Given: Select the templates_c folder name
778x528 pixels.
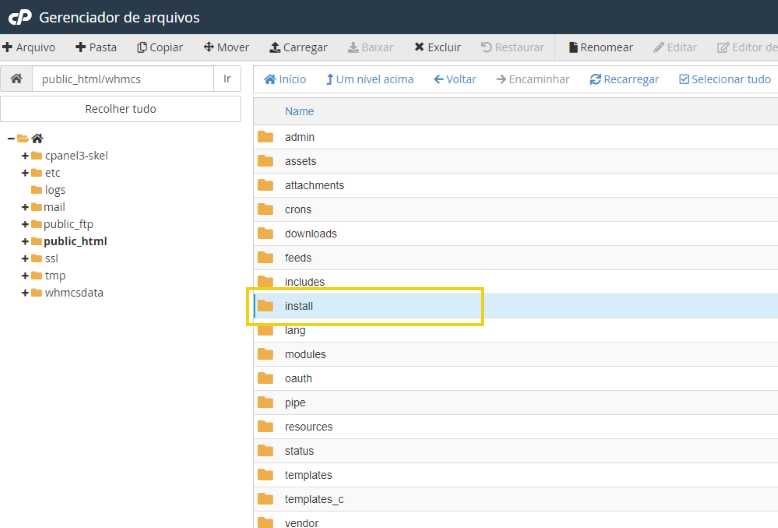Looking at the screenshot, I should pos(314,499).
